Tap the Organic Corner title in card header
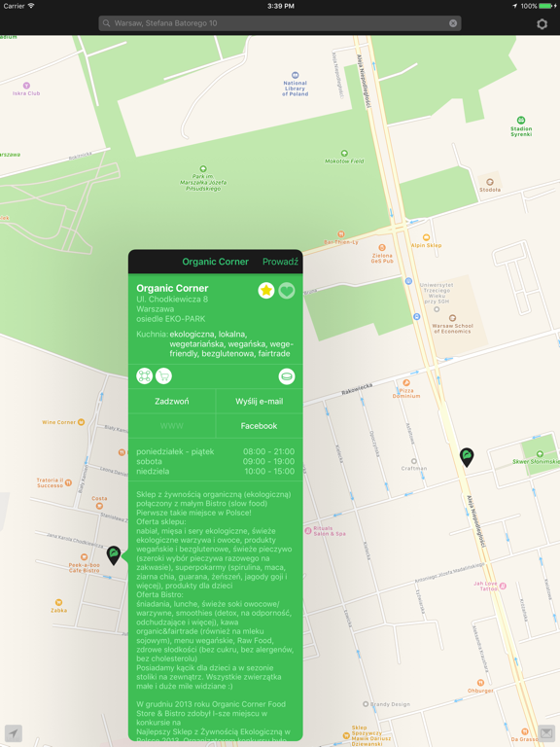The height and width of the screenshot is (747, 560). [215, 262]
